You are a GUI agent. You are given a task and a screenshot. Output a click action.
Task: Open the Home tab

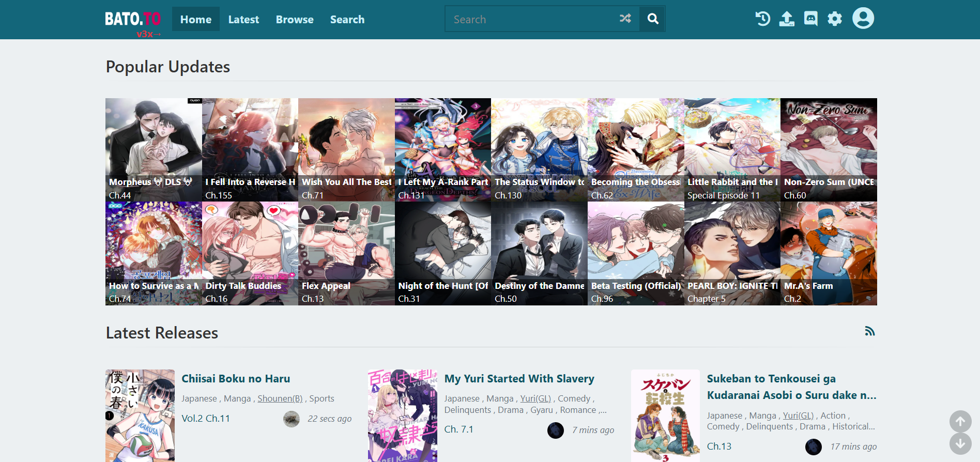pos(196,19)
